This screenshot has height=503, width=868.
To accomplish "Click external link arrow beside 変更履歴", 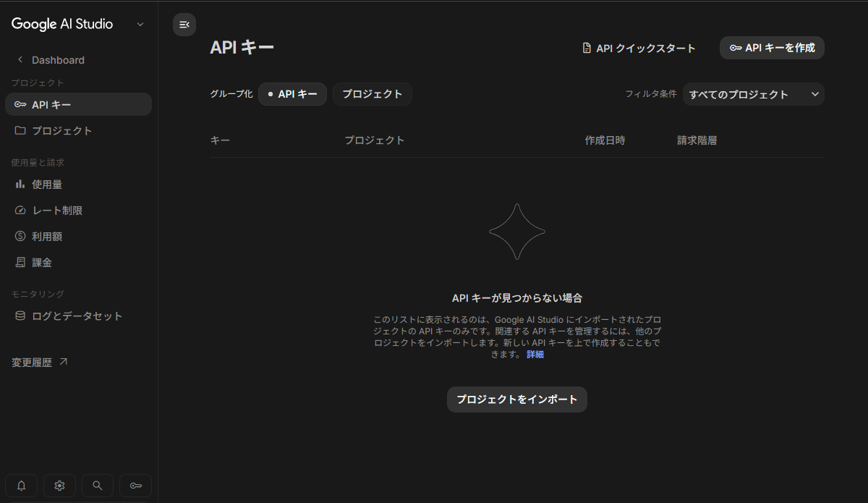I will point(63,362).
